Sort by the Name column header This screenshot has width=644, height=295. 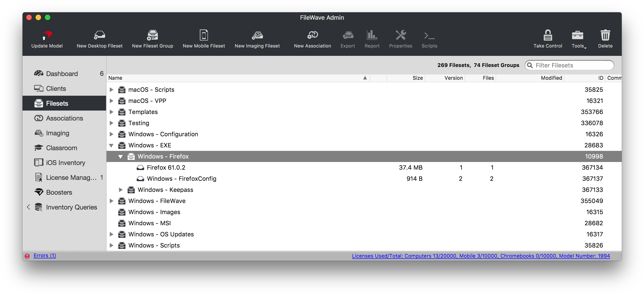(x=238, y=78)
